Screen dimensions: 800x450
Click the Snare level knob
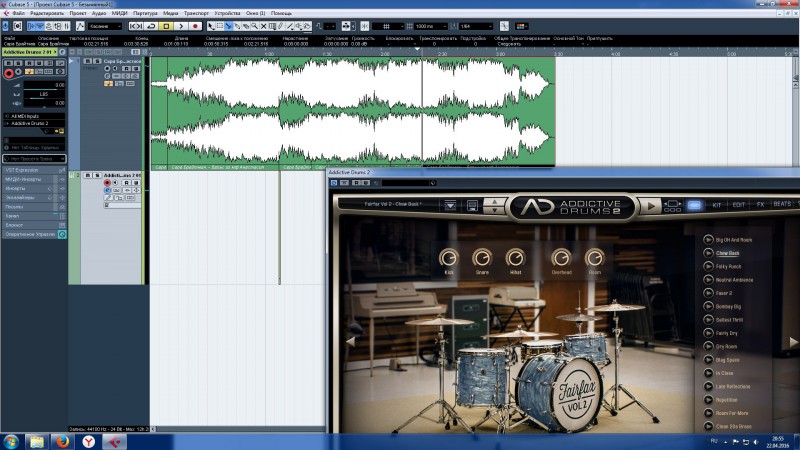pos(482,258)
